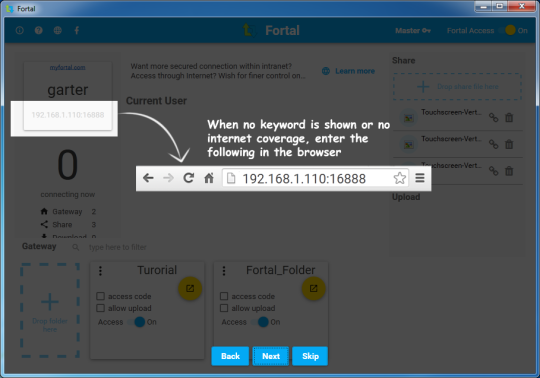Open the Turorial card options menu

pyautogui.click(x=100, y=271)
